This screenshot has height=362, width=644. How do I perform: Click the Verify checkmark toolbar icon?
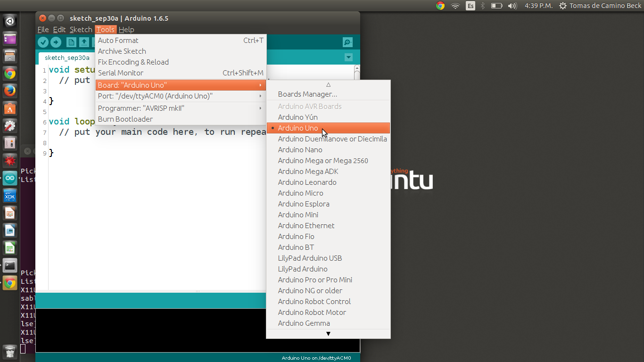43,42
